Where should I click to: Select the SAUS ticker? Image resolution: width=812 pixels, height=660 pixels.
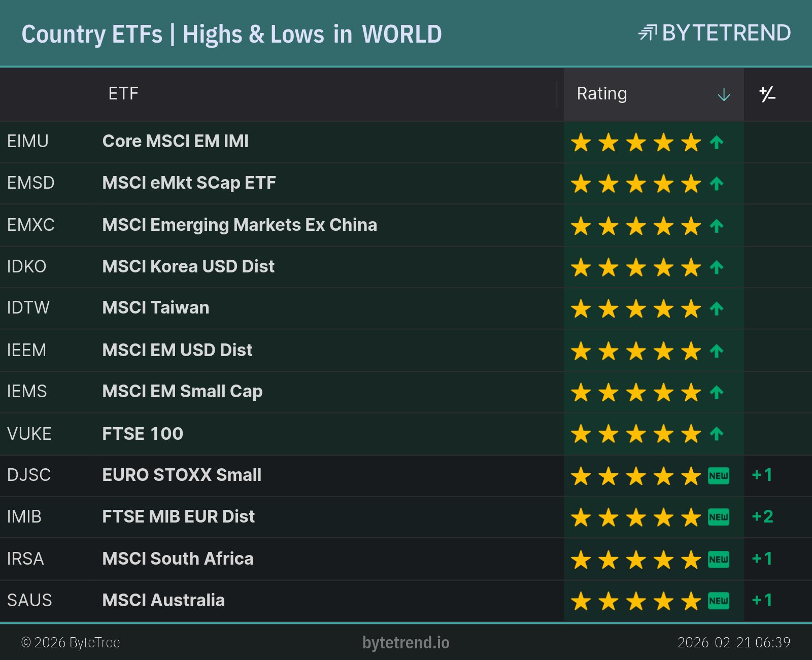click(x=29, y=600)
